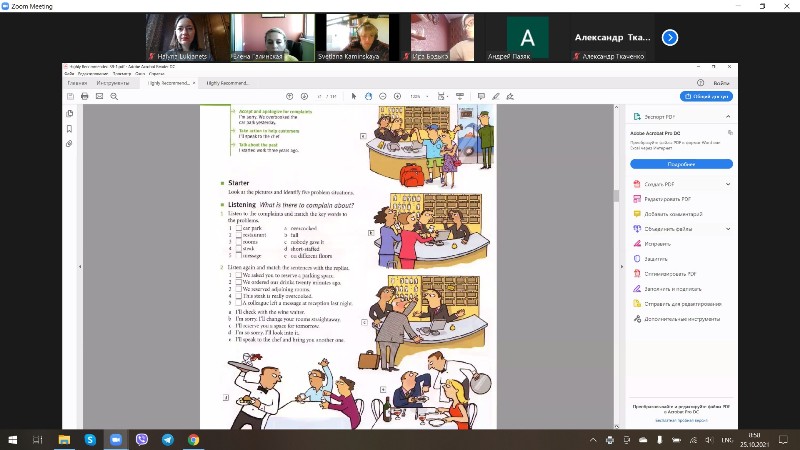Viewport: 800px width, 450px height.
Task: Switch to the Главная tab
Action: [x=78, y=83]
